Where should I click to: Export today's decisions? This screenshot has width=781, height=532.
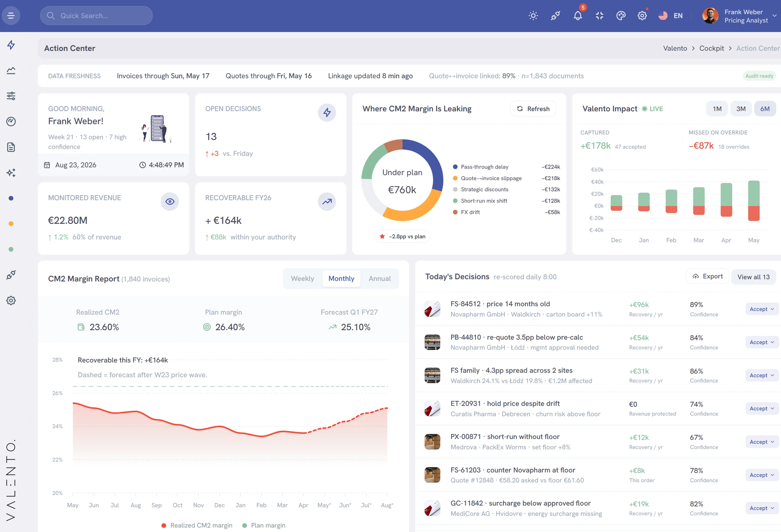pos(707,277)
